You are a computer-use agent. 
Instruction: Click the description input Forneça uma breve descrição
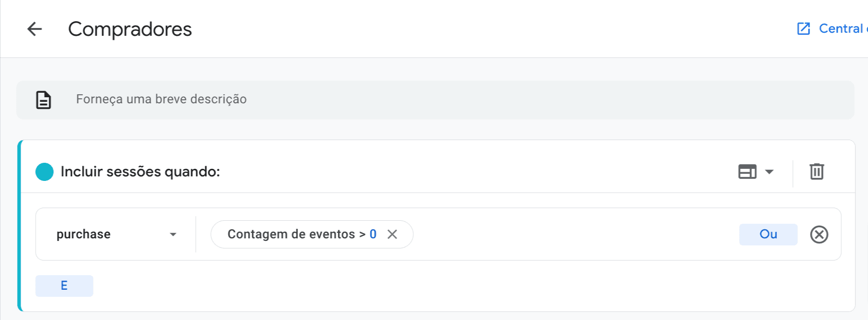coord(161,99)
